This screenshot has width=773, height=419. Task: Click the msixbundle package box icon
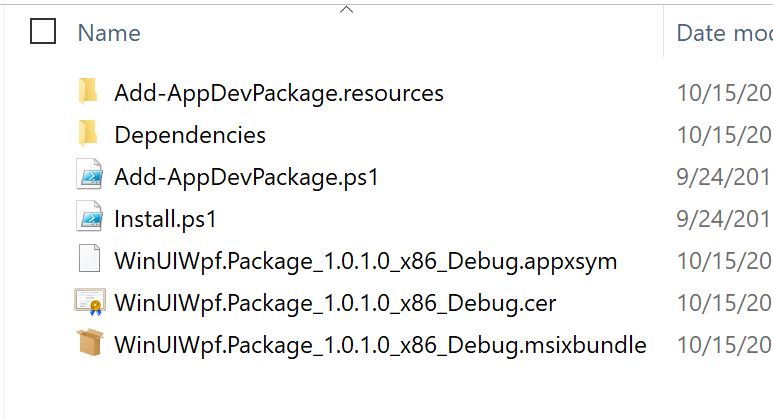pyautogui.click(x=89, y=345)
